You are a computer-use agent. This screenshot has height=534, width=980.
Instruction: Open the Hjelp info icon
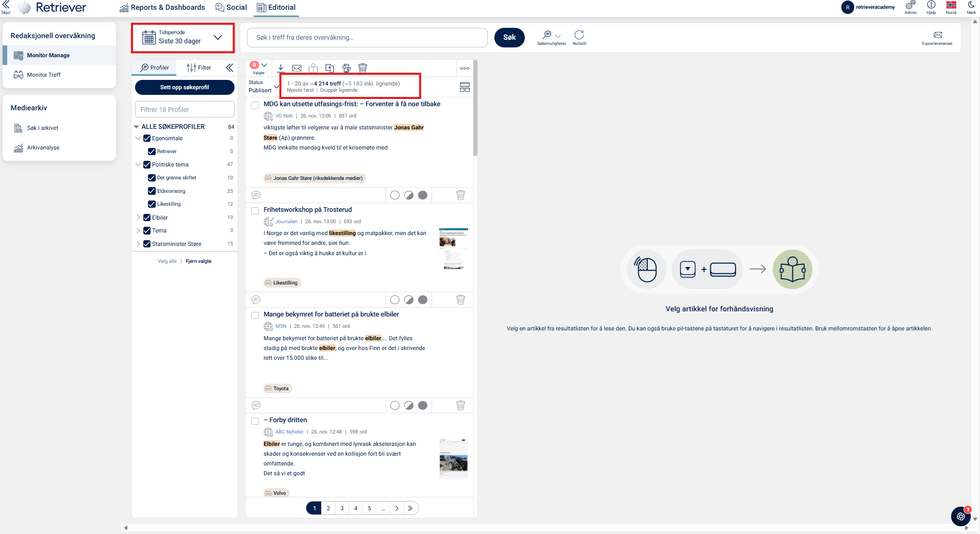[x=931, y=7]
